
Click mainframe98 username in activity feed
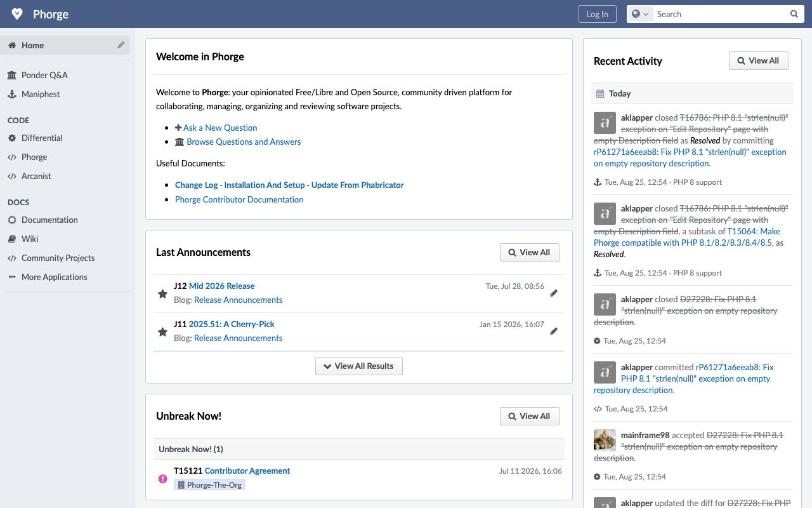[x=645, y=435]
